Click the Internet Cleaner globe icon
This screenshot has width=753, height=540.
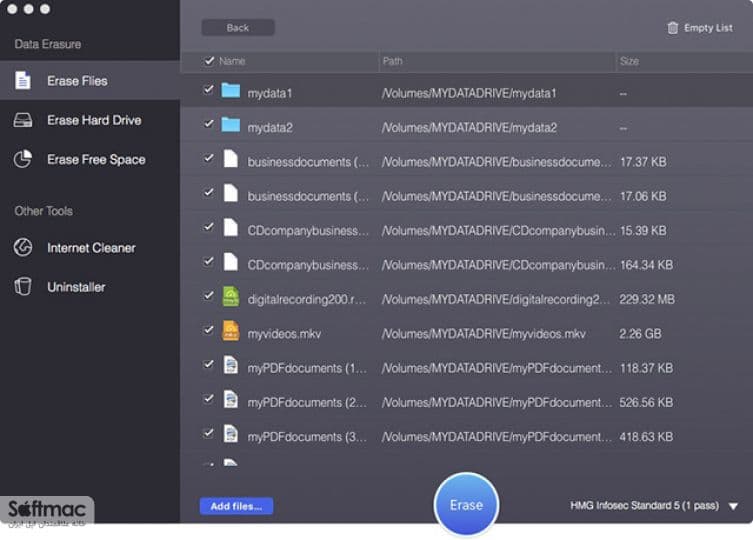coord(23,247)
